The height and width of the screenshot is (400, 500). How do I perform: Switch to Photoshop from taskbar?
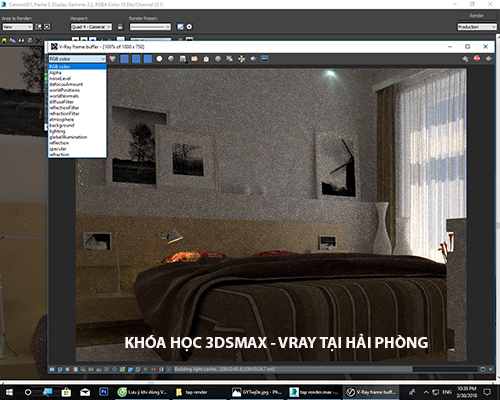coord(104,392)
